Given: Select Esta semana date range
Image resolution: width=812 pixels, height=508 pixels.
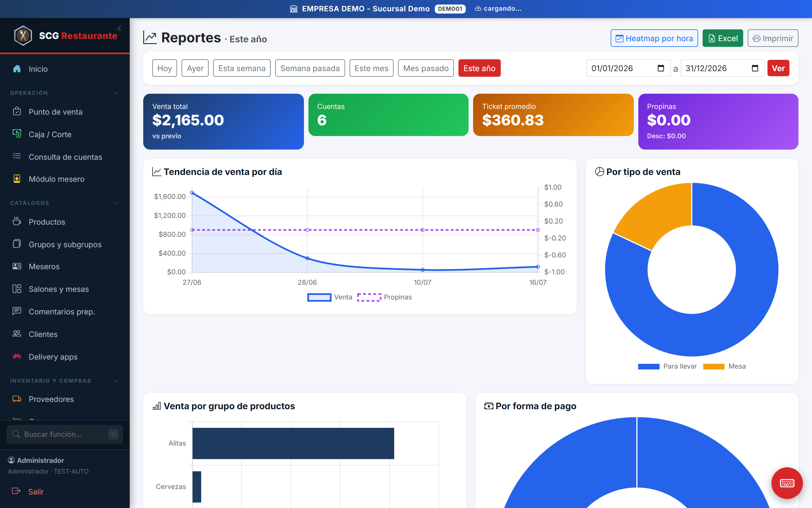Looking at the screenshot, I should click(x=242, y=68).
